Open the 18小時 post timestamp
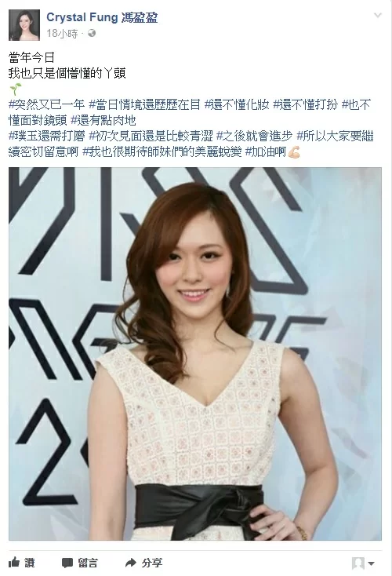 (x=63, y=34)
